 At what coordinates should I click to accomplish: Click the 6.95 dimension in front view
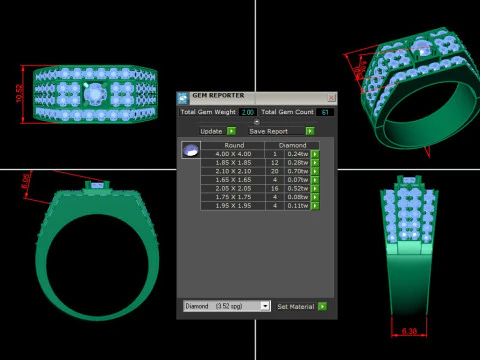click(x=26, y=181)
